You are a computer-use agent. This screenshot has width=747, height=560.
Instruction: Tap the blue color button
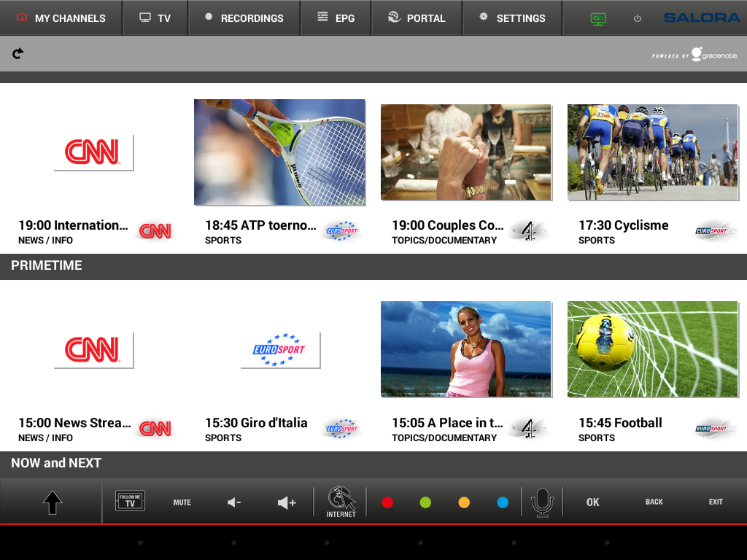503,502
